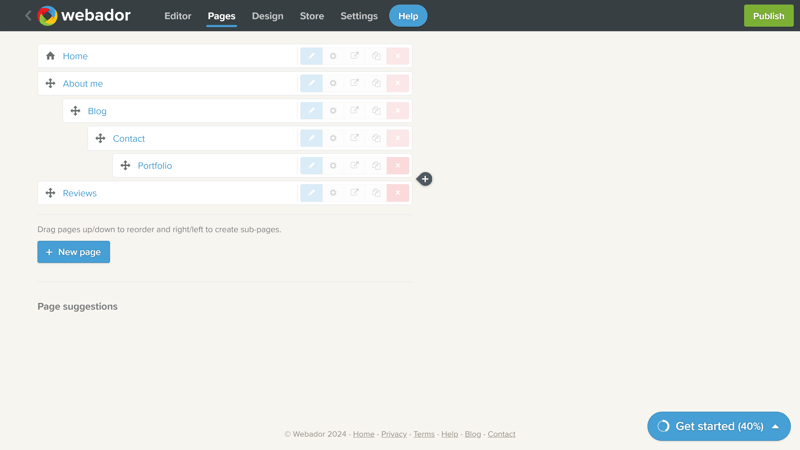Open settings gear for Portfolio page
800x450 pixels.
(x=333, y=166)
